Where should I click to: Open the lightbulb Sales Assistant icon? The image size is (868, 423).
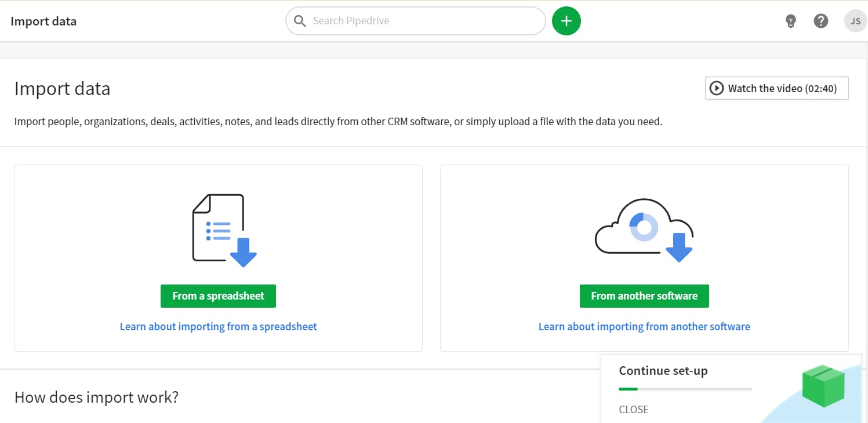click(790, 21)
